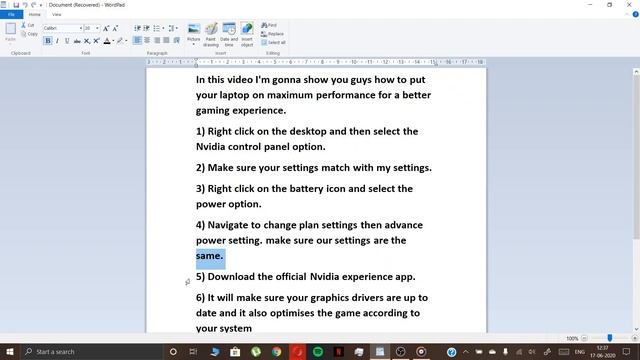The height and width of the screenshot is (360, 640).
Task: Toggle Underline formatting
Action: [x=67, y=41]
